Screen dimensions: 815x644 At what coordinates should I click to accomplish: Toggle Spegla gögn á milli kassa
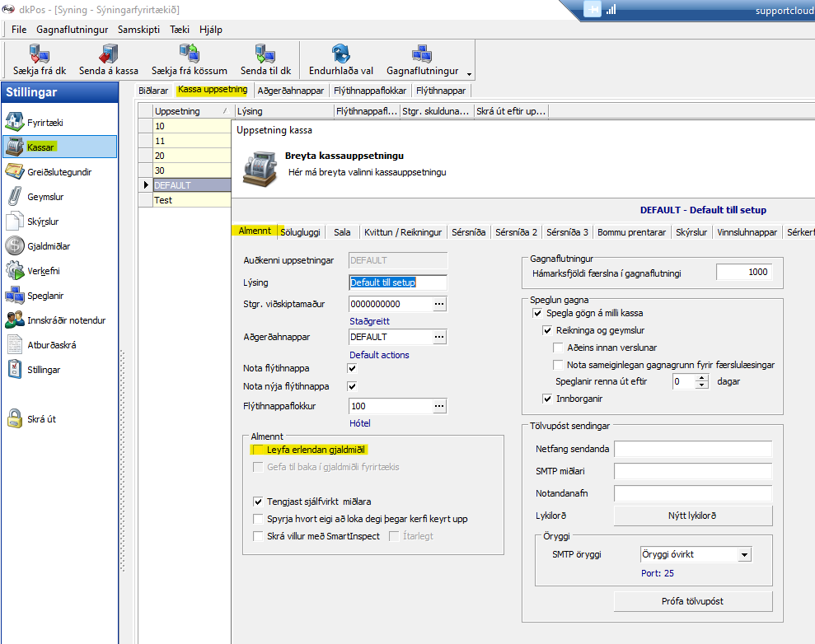pos(537,314)
